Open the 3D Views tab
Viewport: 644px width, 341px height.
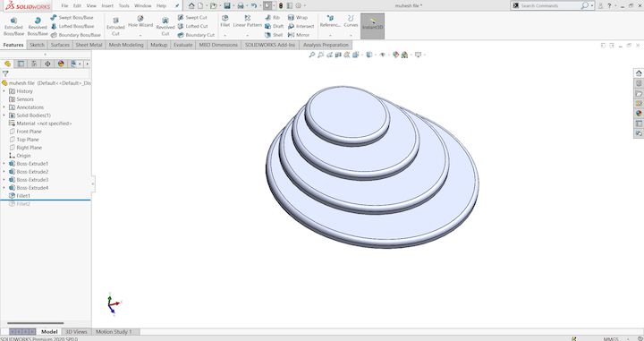(76, 331)
